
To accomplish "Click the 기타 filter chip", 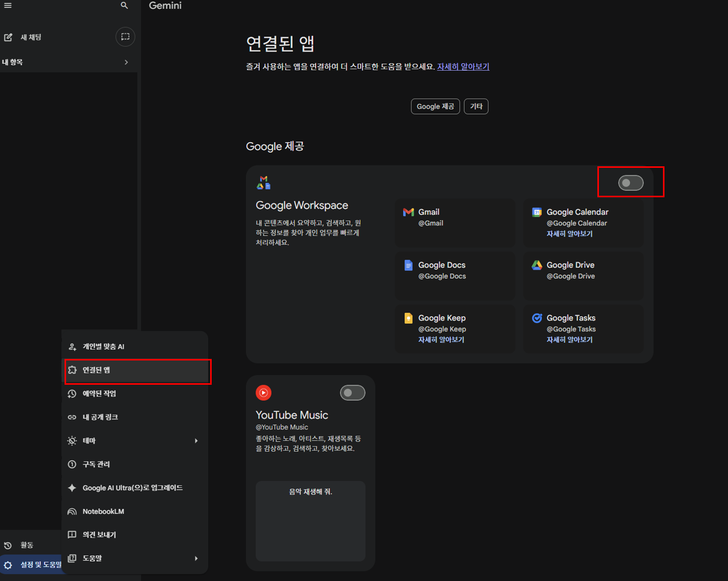I will click(476, 106).
